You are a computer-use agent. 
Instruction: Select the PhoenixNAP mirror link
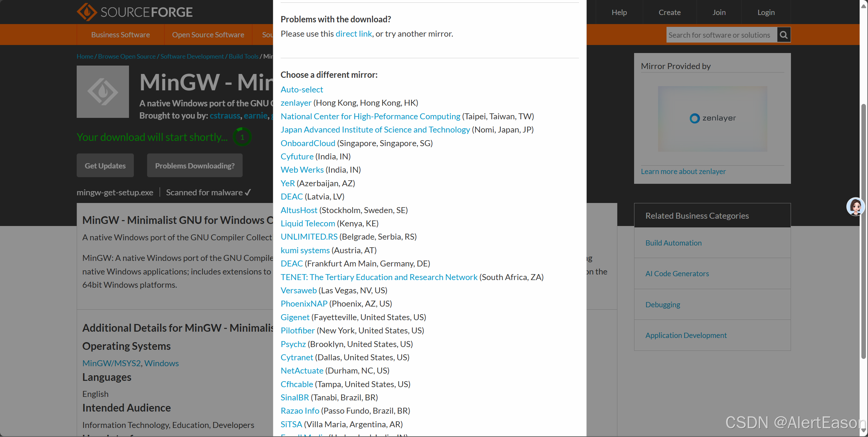coord(304,304)
